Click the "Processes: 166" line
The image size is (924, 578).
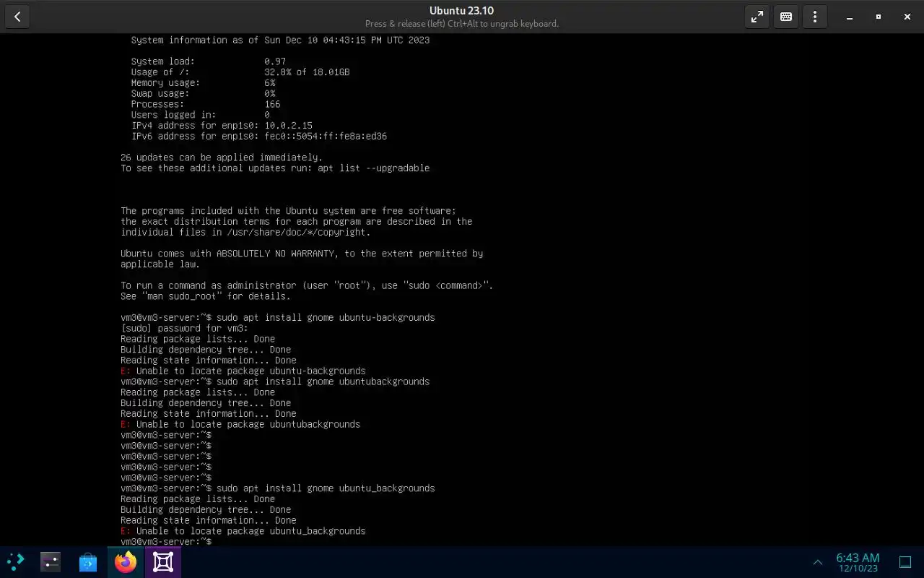(x=206, y=104)
